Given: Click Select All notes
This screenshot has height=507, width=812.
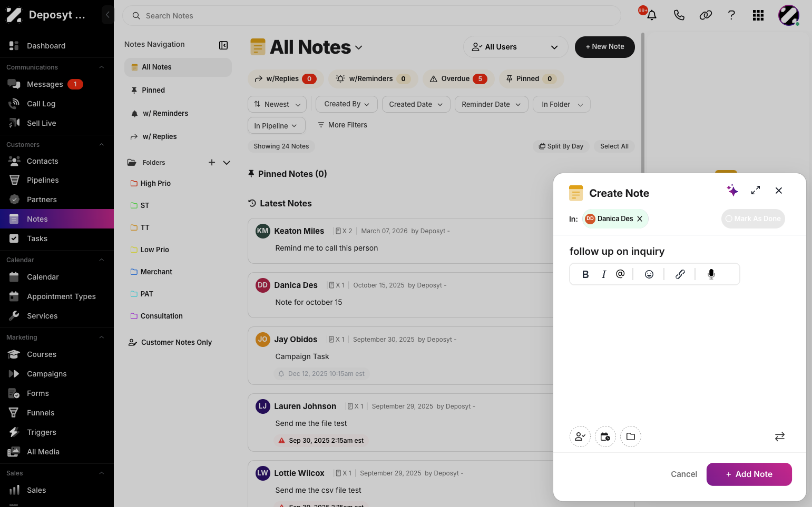Looking at the screenshot, I should point(614,146).
